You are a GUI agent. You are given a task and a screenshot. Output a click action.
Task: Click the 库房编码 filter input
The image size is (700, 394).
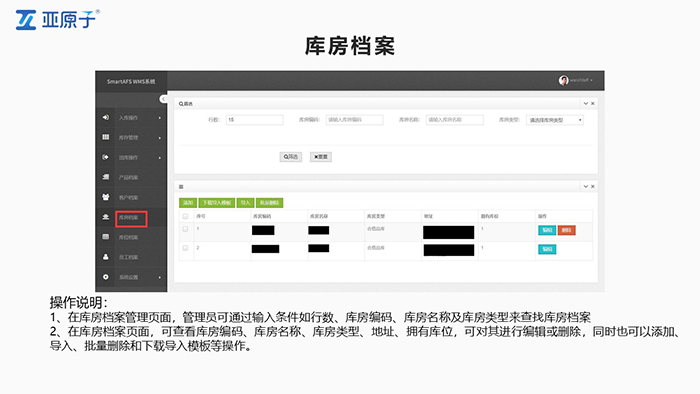click(354, 120)
